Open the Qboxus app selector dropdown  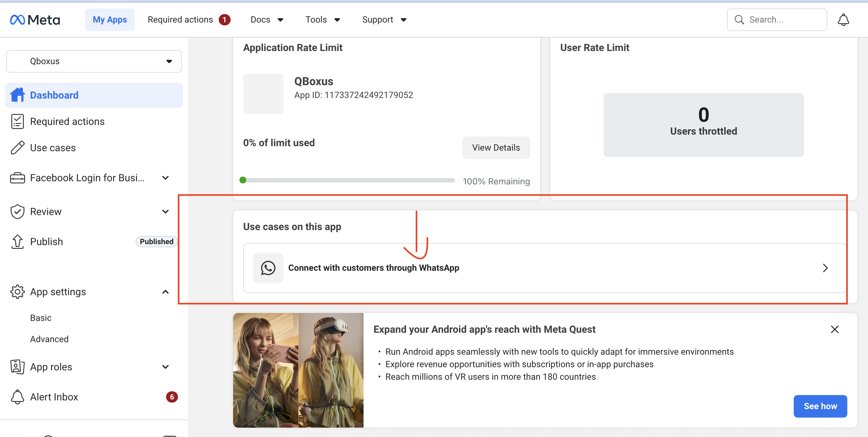pos(94,61)
